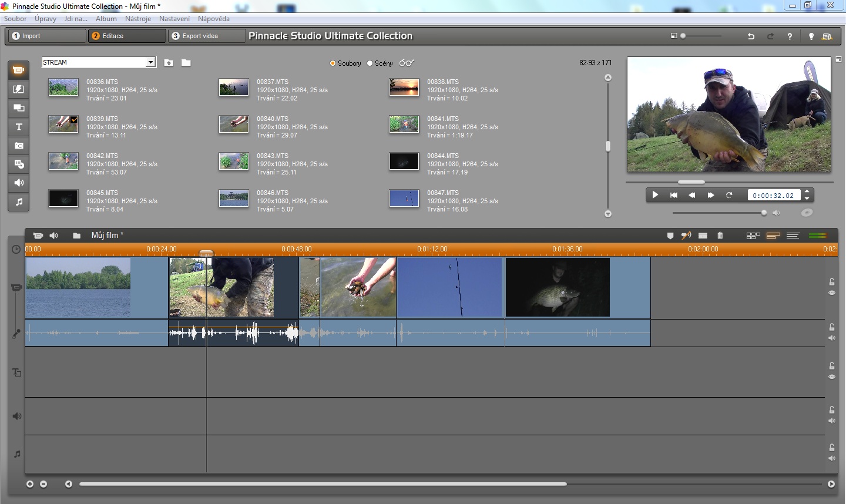Browse for folder icon next to STREAM

(x=186, y=63)
